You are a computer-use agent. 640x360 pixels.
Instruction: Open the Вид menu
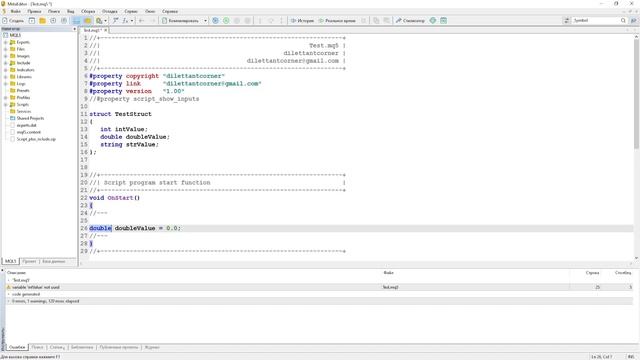click(x=71, y=11)
